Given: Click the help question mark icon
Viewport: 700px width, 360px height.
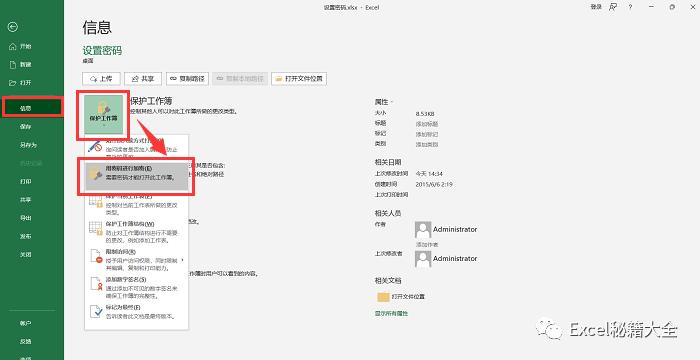Looking at the screenshot, I should click(630, 7).
